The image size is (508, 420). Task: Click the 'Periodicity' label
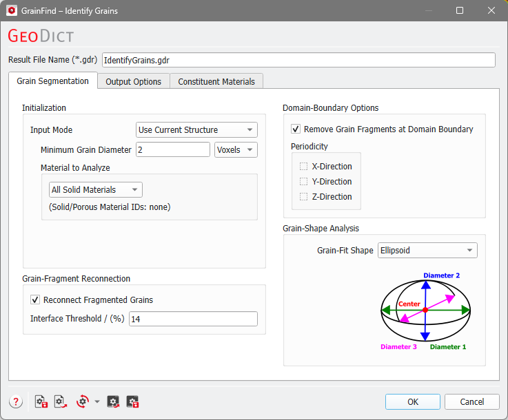coord(309,147)
